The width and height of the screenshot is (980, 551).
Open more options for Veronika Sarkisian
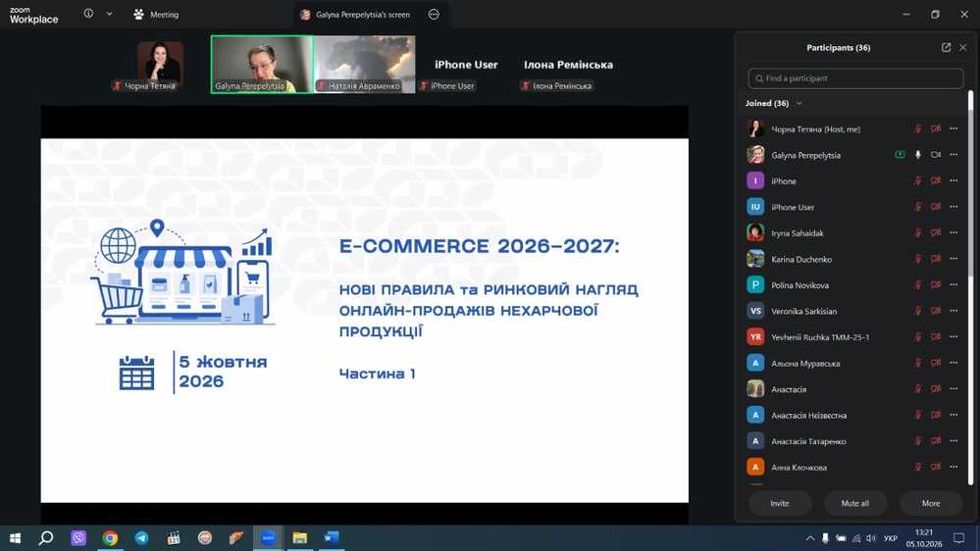point(954,311)
